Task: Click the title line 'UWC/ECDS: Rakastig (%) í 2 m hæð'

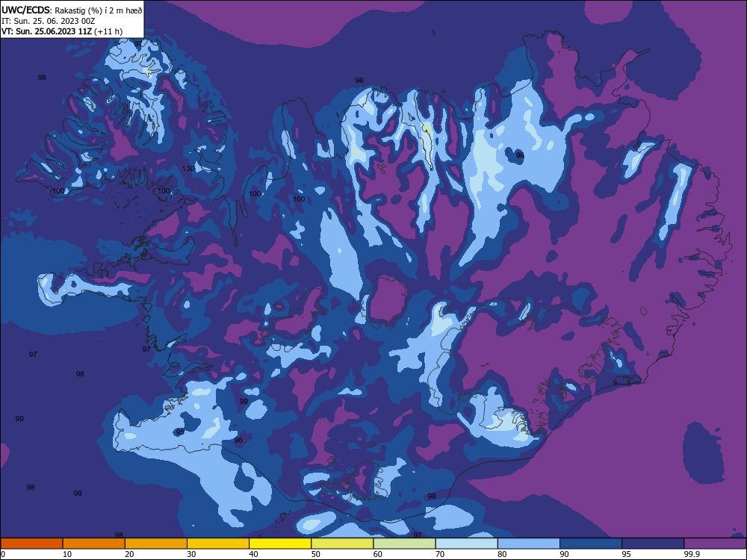Action: [72, 10]
